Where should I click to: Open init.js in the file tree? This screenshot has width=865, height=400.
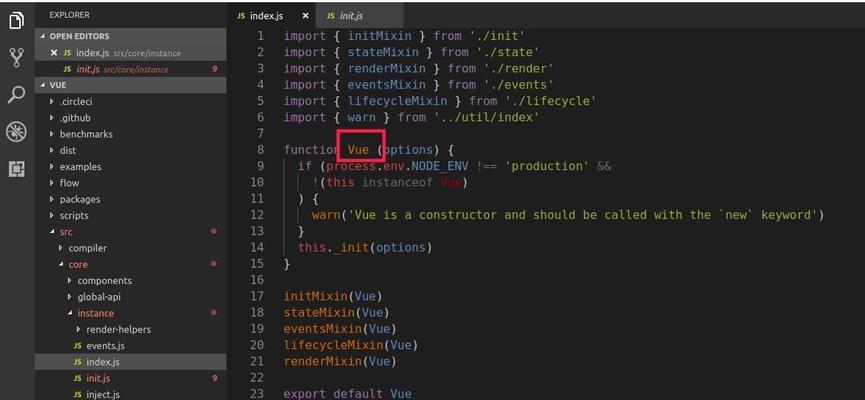98,378
